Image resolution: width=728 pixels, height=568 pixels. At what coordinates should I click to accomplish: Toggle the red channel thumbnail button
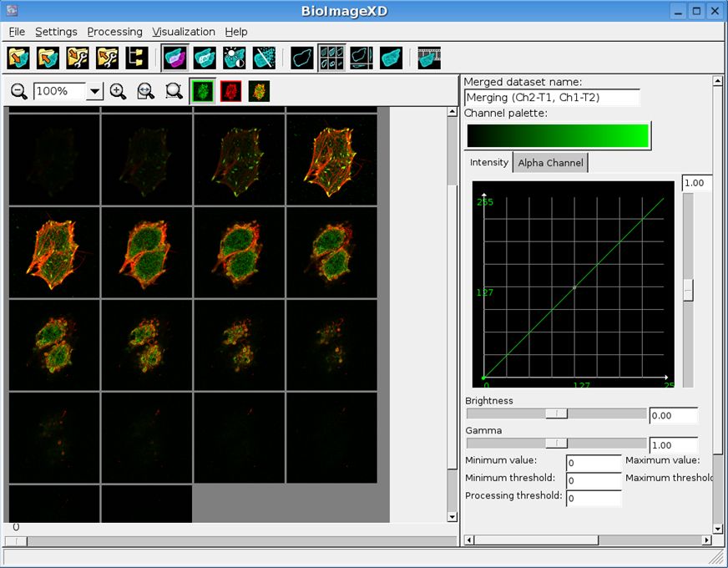pos(230,91)
